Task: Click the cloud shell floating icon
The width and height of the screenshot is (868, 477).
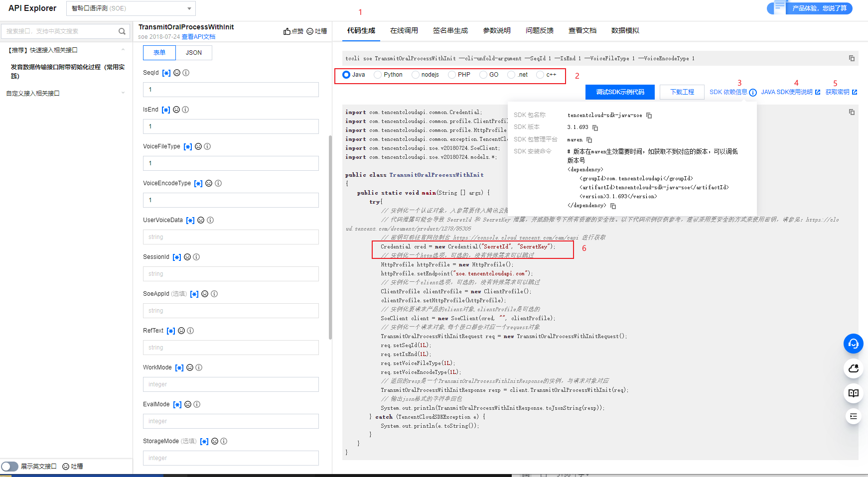Action: coord(854,368)
